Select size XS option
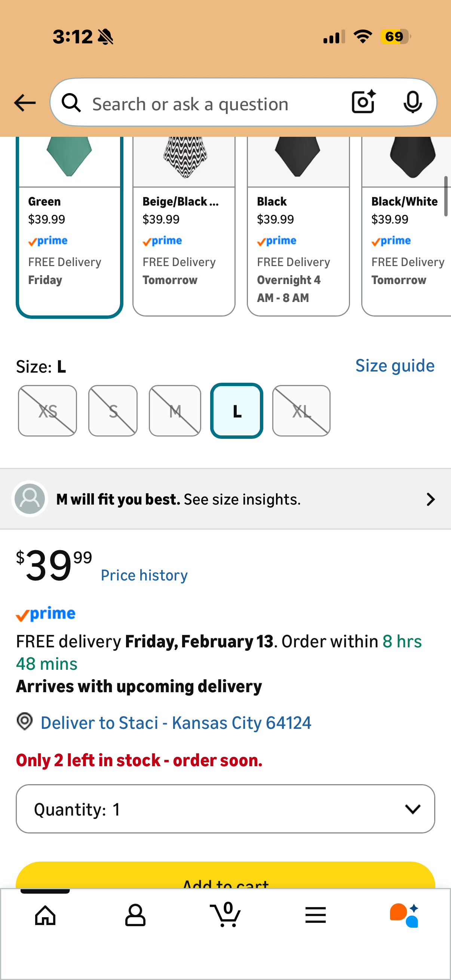This screenshot has height=980, width=451. click(x=47, y=411)
